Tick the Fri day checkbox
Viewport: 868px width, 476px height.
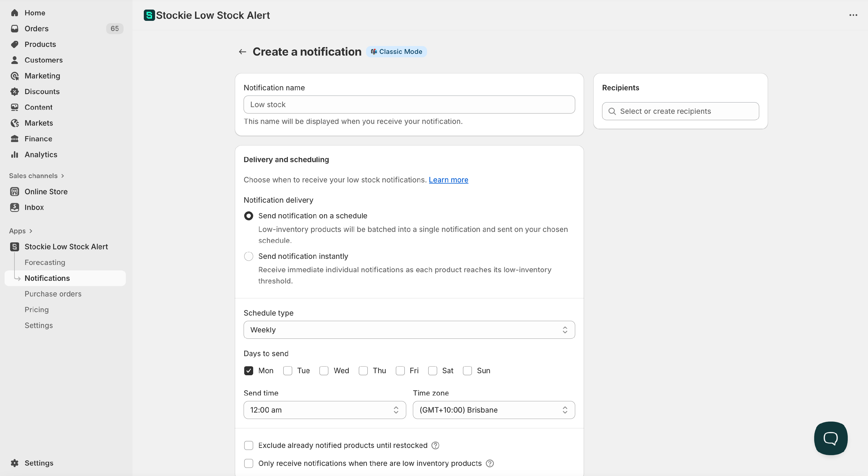click(400, 371)
